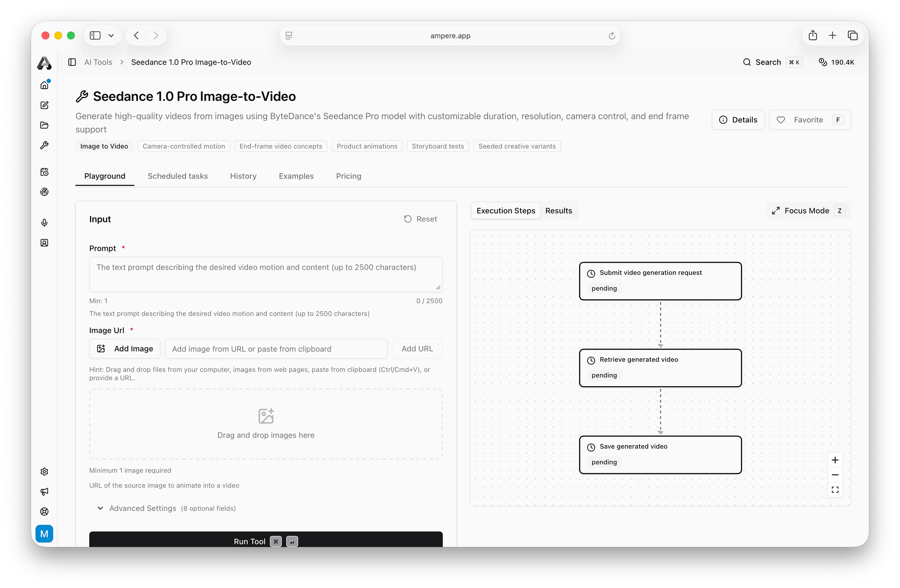Toggle the sidebar panel icon beside AI Tools
Image resolution: width=900 pixels, height=588 pixels.
coord(72,62)
